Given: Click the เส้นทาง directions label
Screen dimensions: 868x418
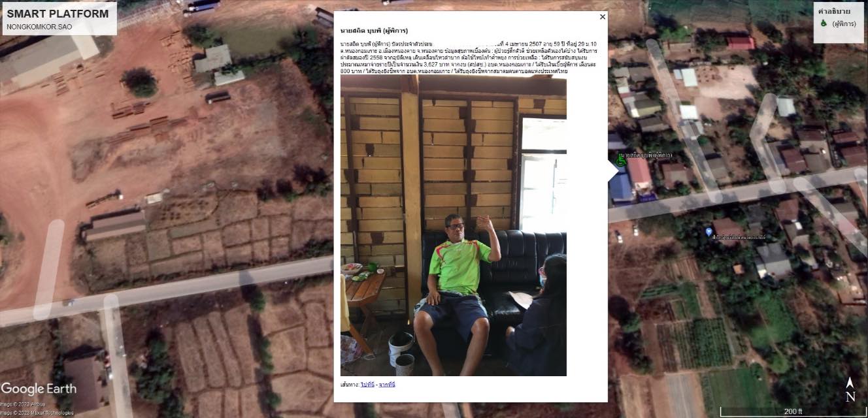Looking at the screenshot, I should (350, 385).
